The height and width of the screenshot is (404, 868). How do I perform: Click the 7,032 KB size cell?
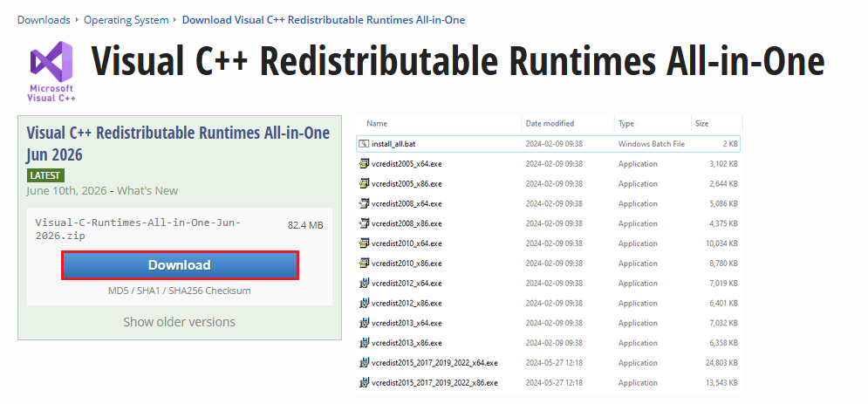pyautogui.click(x=723, y=323)
